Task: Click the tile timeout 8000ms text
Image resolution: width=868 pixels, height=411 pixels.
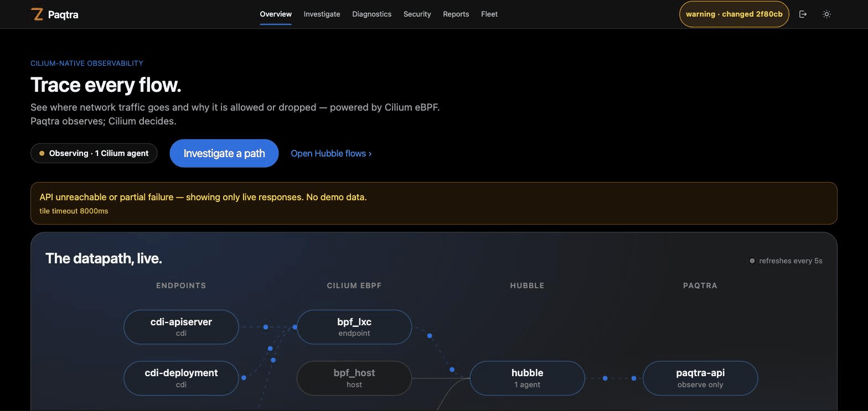Action: (x=74, y=211)
